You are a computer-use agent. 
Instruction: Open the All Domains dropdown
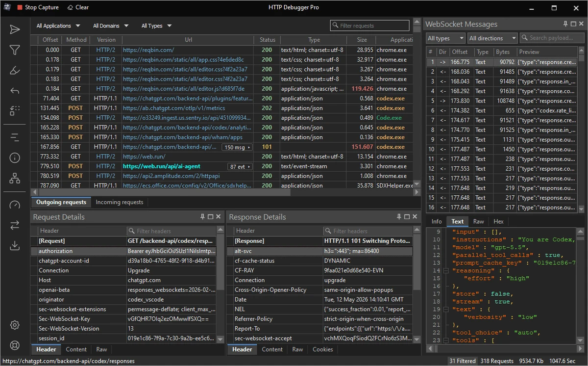(x=111, y=26)
